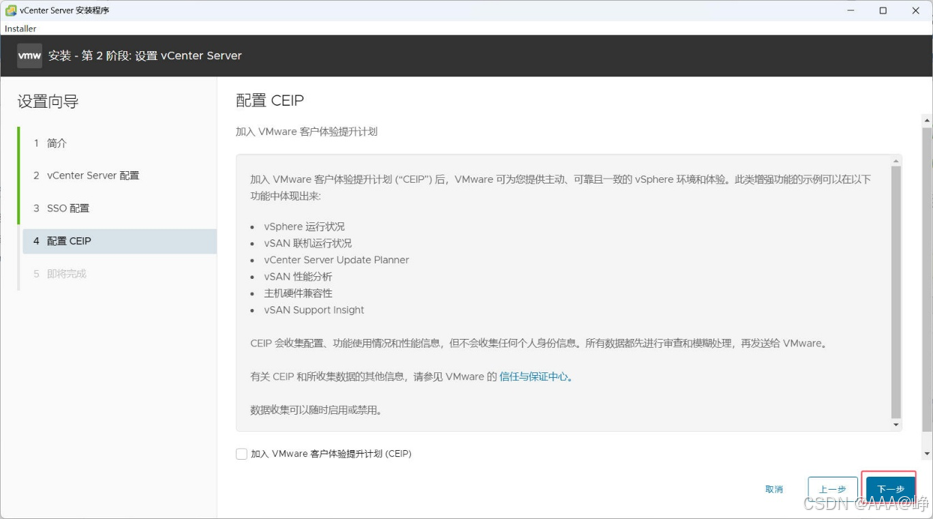Enable the join VMware CEIP checkbox

[242, 454]
